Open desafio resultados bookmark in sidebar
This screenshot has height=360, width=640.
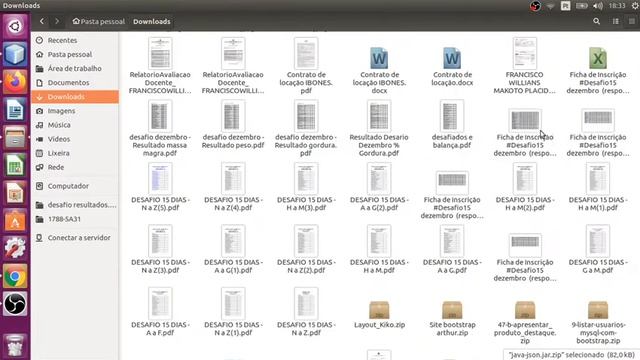click(x=75, y=204)
